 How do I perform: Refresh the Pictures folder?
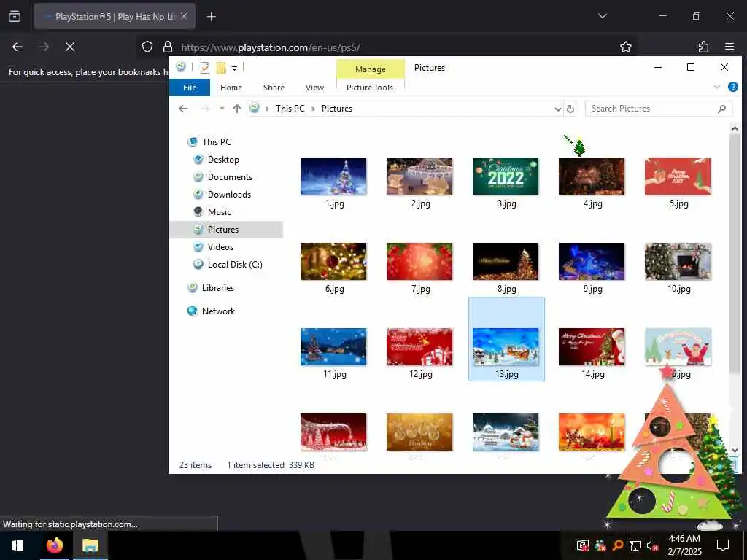click(570, 109)
